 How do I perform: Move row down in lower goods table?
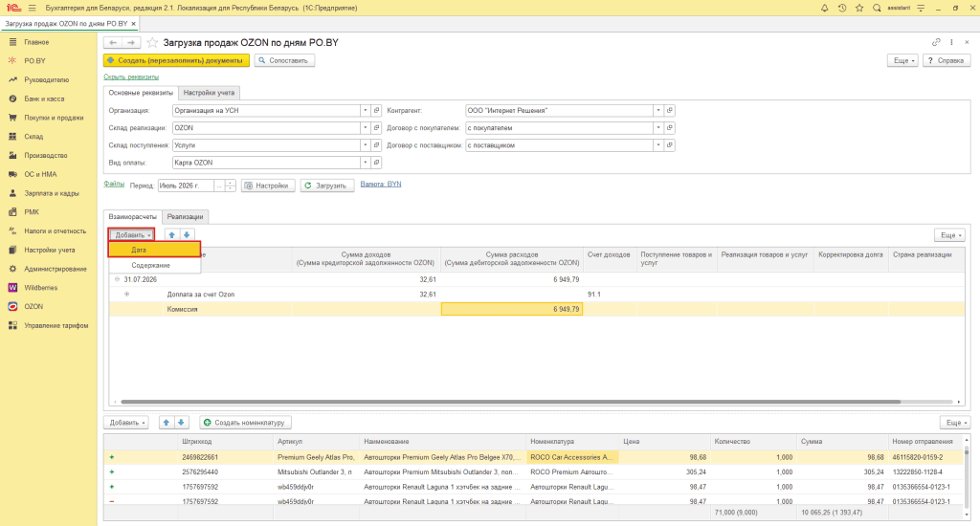[181, 423]
